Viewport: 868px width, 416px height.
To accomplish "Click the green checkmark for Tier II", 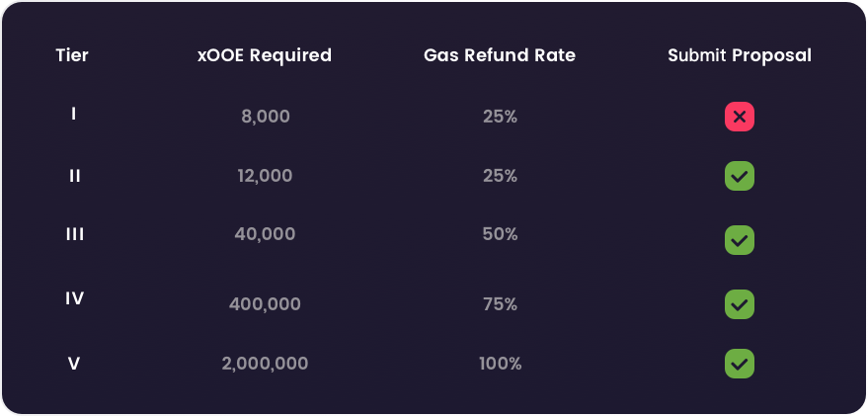I will tap(739, 176).
